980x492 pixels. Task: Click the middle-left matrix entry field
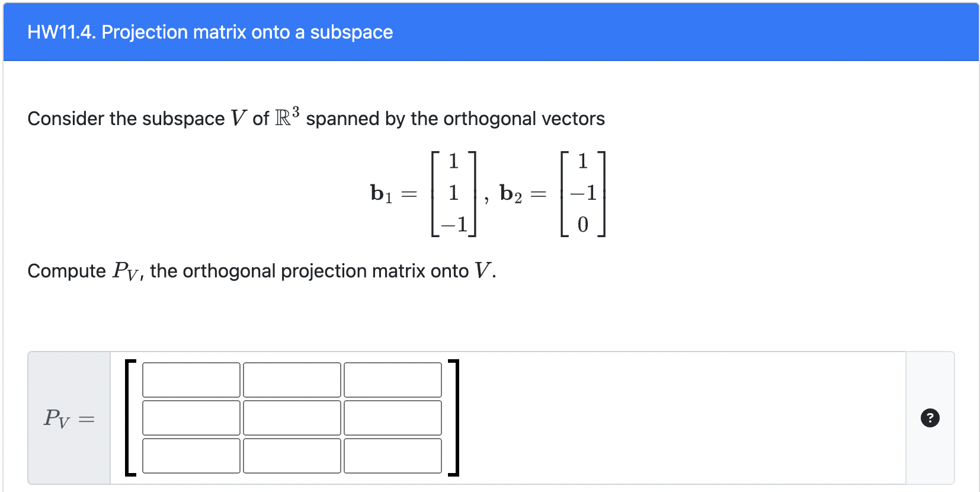[x=191, y=418]
